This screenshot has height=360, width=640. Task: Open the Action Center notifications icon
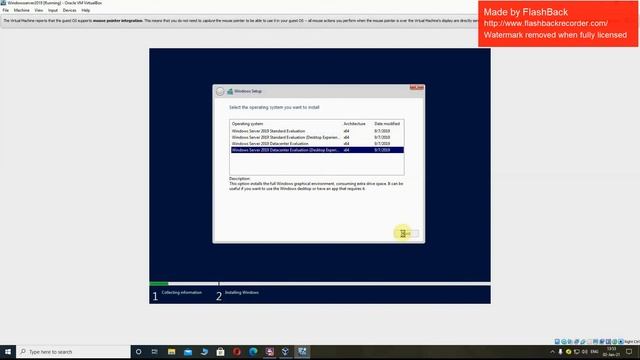[629, 352]
